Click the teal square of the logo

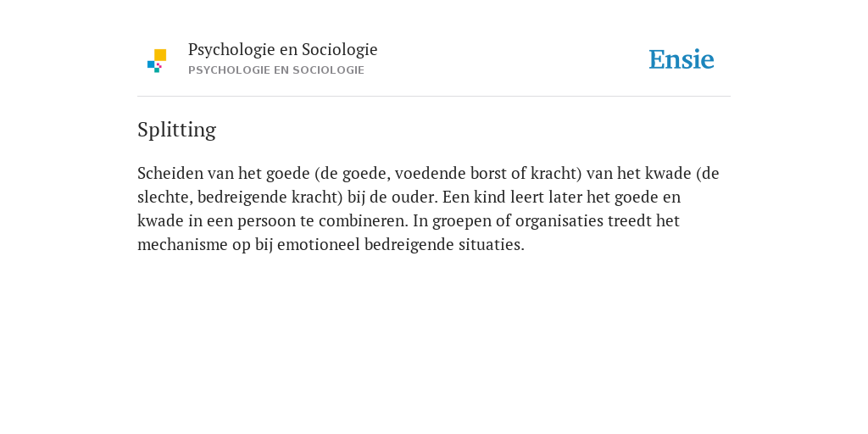coord(157,70)
